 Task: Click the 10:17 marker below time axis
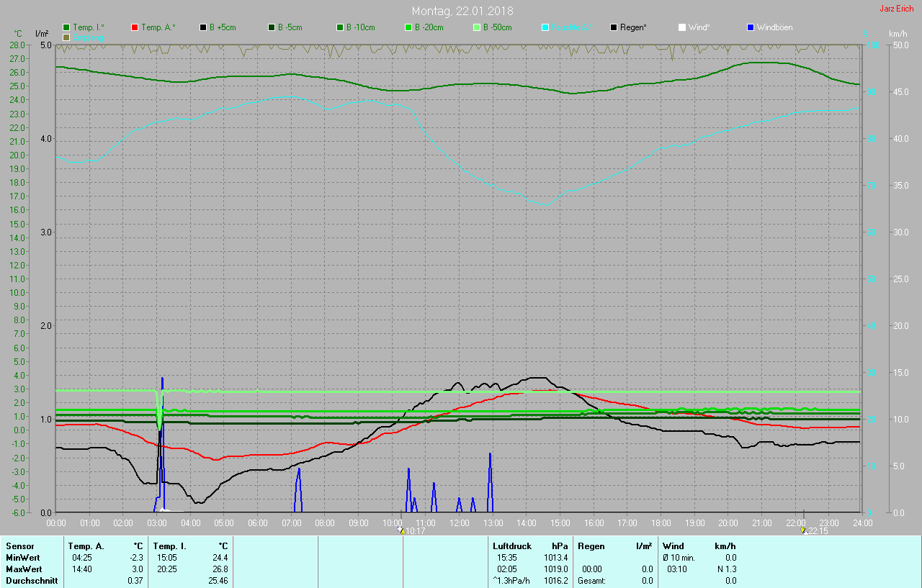coord(413,531)
